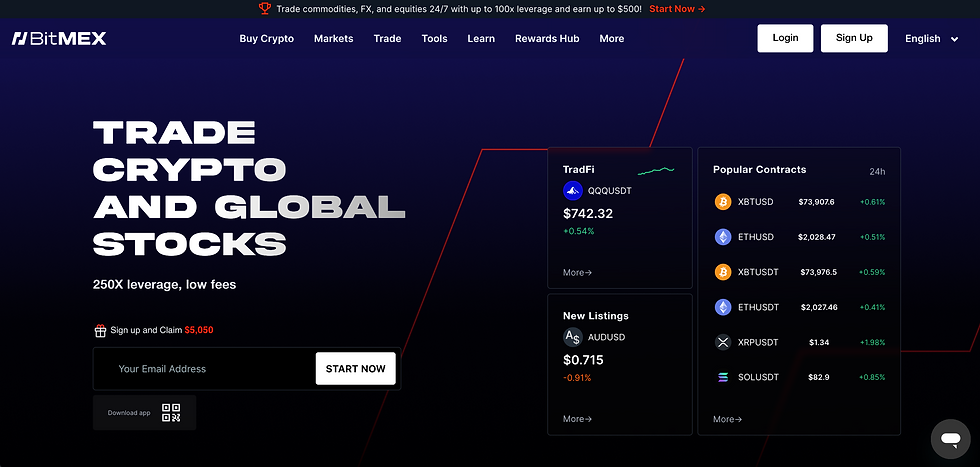Click the Download app button
Screen dimensions: 980x467
[144, 413]
